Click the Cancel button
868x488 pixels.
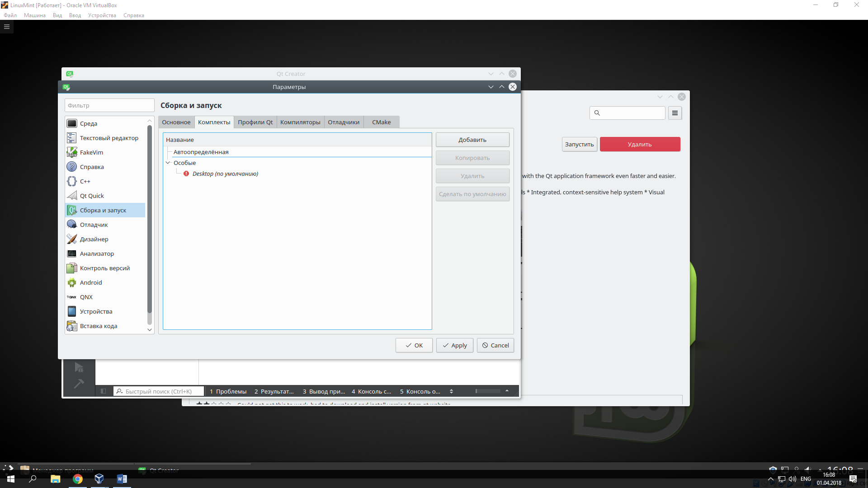click(x=495, y=345)
